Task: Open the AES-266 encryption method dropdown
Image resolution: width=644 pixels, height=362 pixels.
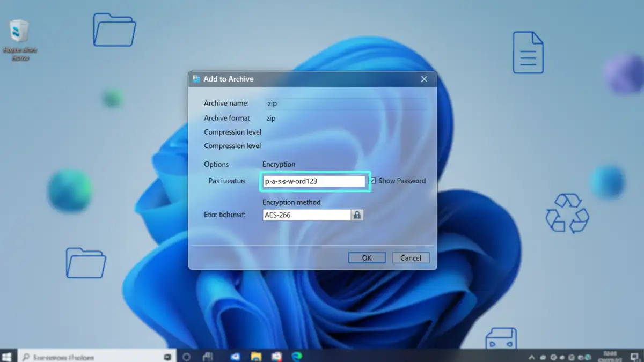Action: [x=306, y=215]
